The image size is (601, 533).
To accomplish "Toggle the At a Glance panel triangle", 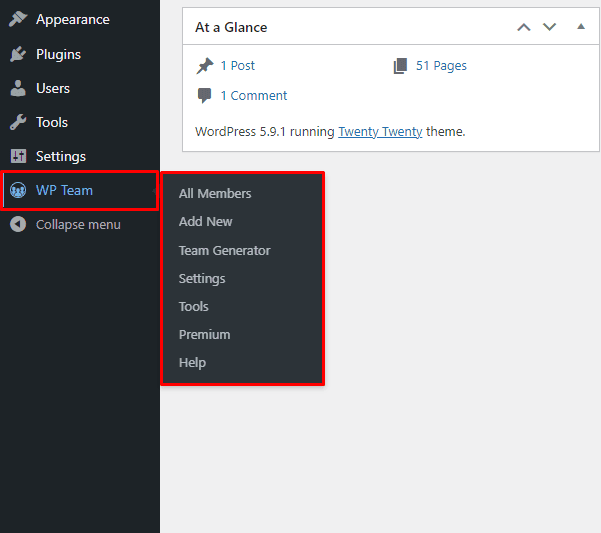I will pyautogui.click(x=581, y=27).
